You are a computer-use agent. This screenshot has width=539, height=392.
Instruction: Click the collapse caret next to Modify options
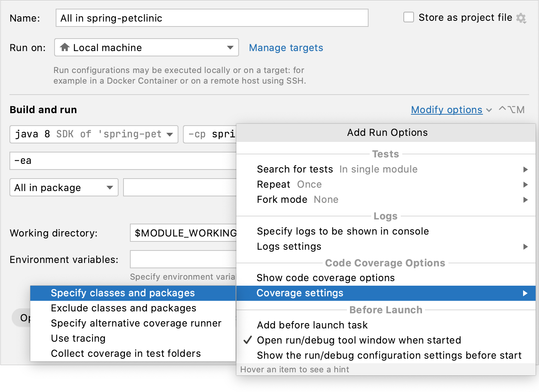point(489,110)
